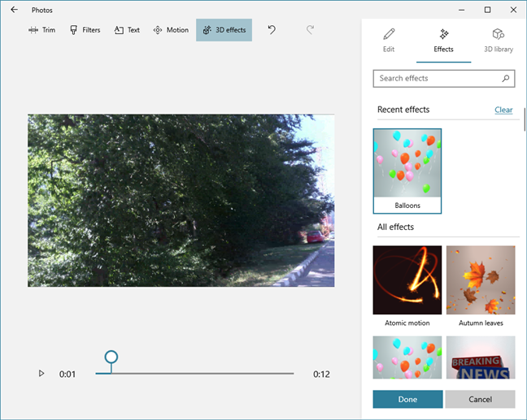527x420 pixels.
Task: Focus the Search effects field
Action: pos(444,79)
